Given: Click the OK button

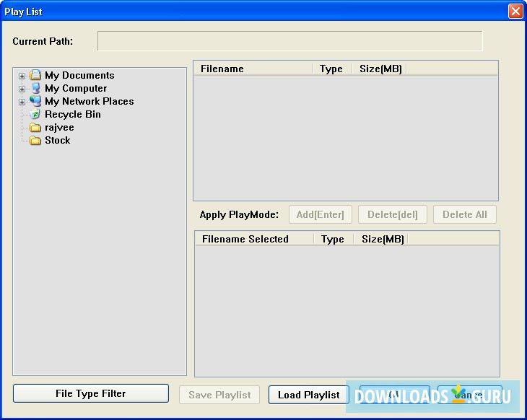Looking at the screenshot, I should click(395, 395).
